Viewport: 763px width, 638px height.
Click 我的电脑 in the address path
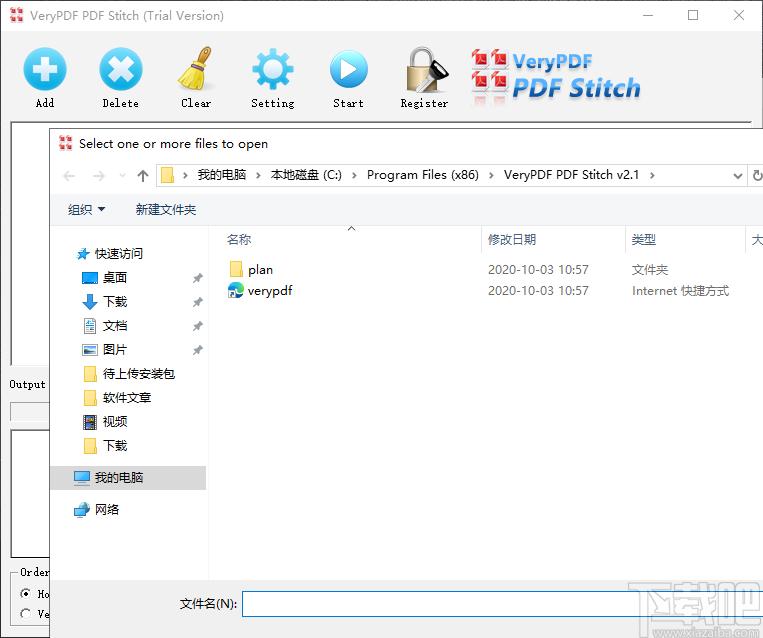tap(222, 175)
